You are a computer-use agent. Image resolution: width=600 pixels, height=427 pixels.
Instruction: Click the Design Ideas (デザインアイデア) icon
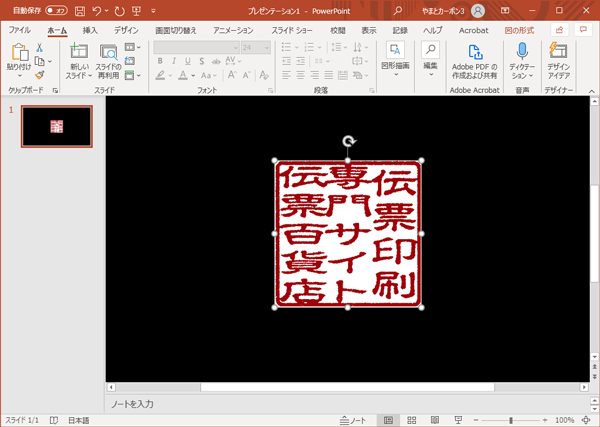559,52
